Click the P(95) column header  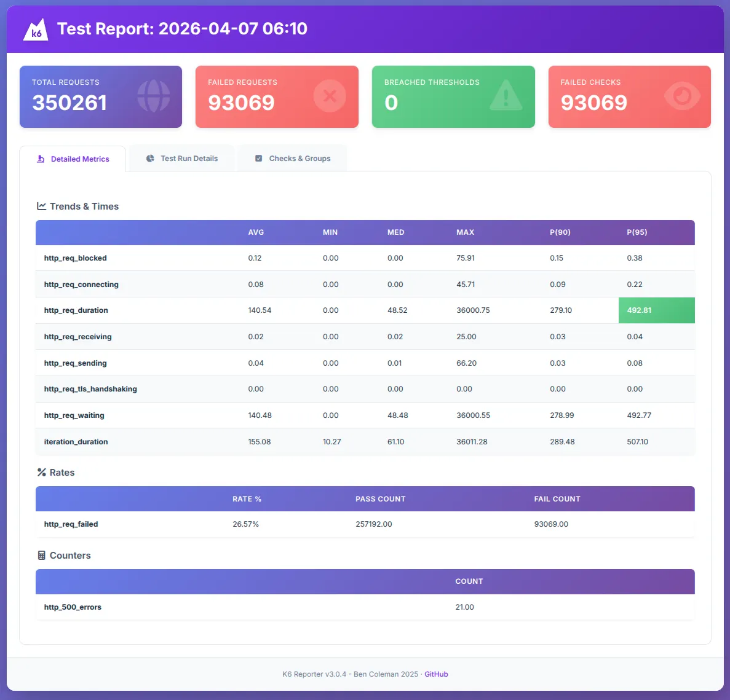point(637,232)
